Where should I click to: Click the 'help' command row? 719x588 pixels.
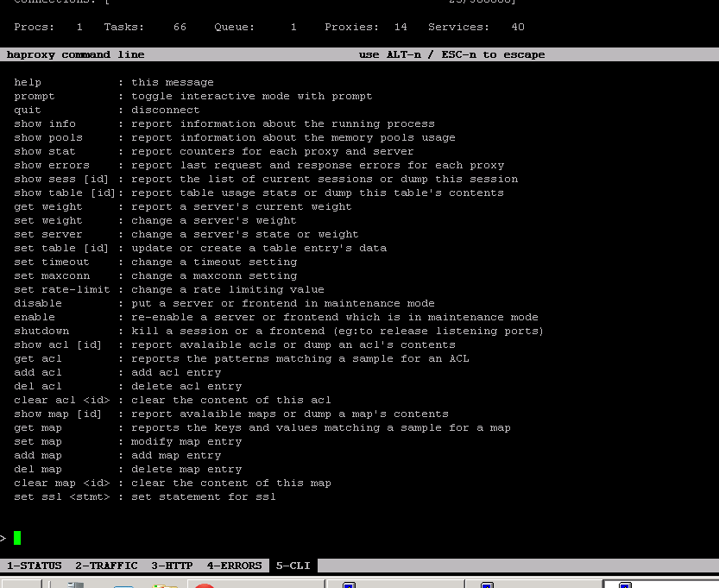coord(114,83)
